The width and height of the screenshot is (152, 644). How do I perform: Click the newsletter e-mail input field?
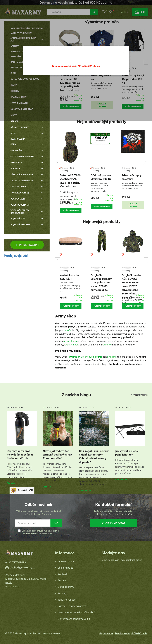point(33,523)
